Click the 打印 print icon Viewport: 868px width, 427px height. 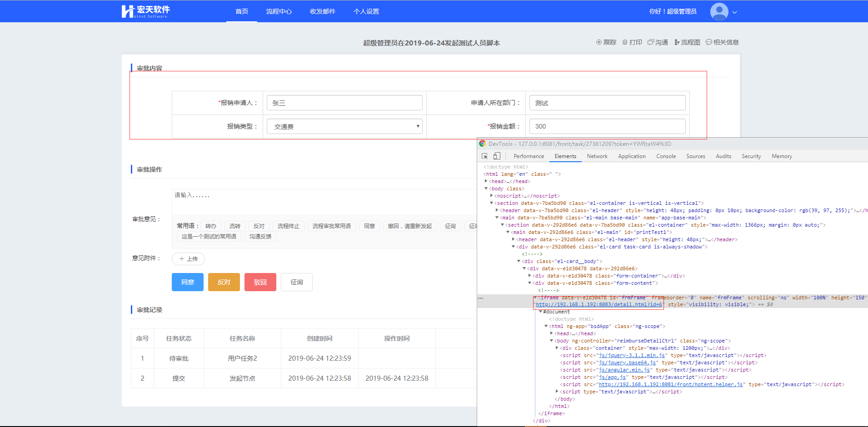[x=625, y=42]
